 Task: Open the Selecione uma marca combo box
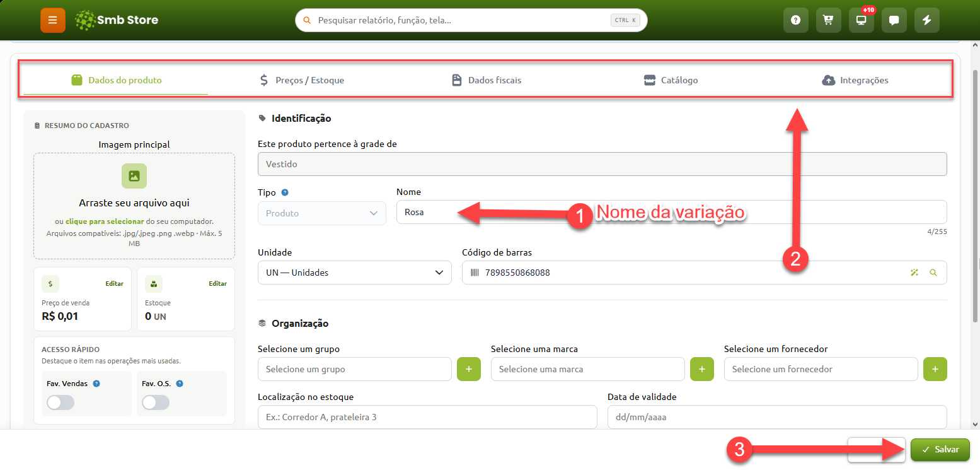coord(588,369)
